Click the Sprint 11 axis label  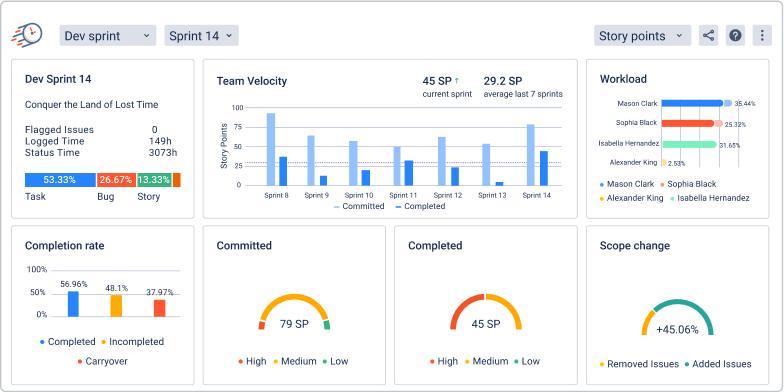(403, 196)
